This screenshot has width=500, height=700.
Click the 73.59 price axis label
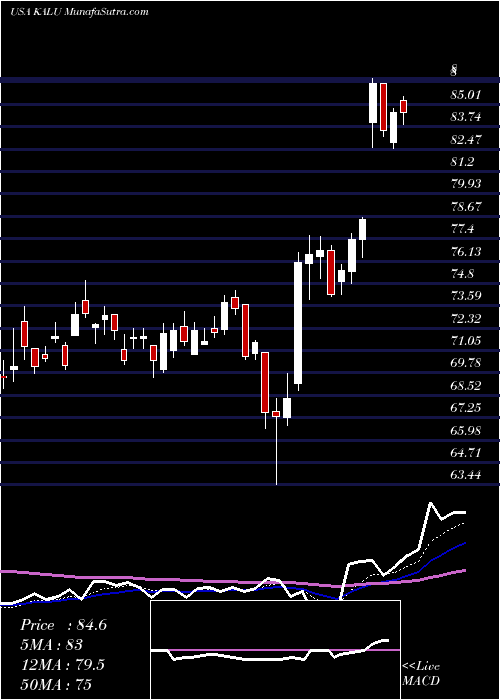click(466, 296)
